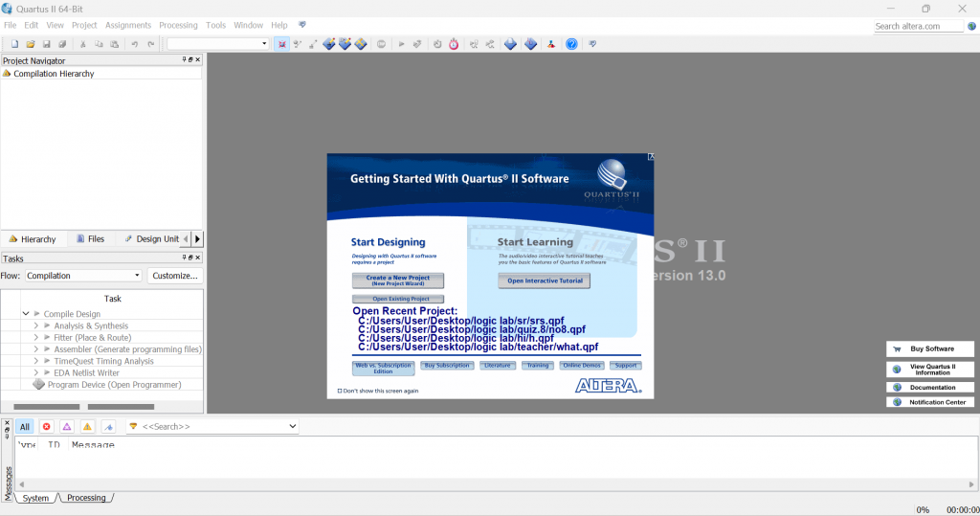Viewport: 980px width, 516px height.
Task: Click the Search altera.com input field
Action: [919, 26]
